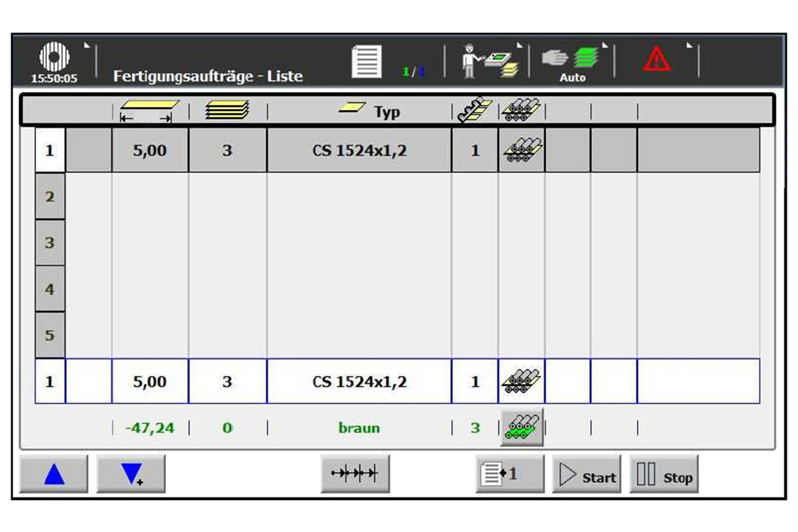Activate the rollers icon in order row 1
Viewport: 798px width, 532px height.
(521, 150)
